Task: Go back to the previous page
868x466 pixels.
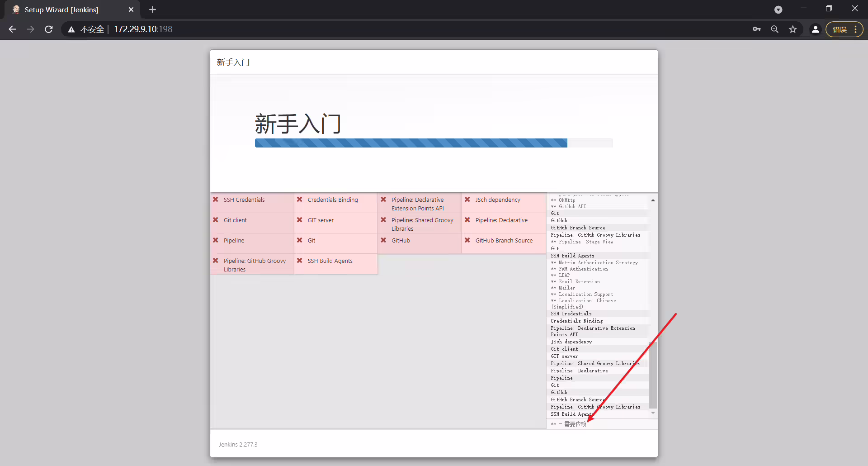Action: click(x=12, y=29)
